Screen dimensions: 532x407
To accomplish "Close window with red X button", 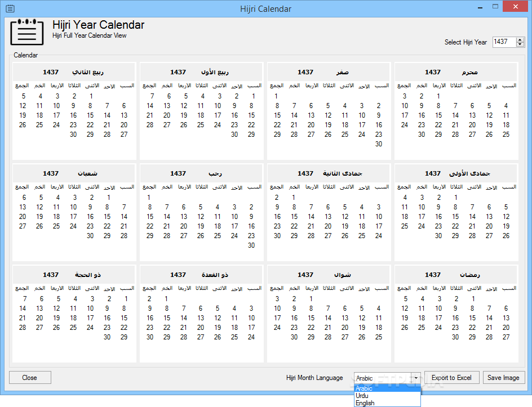I will 515,6.
